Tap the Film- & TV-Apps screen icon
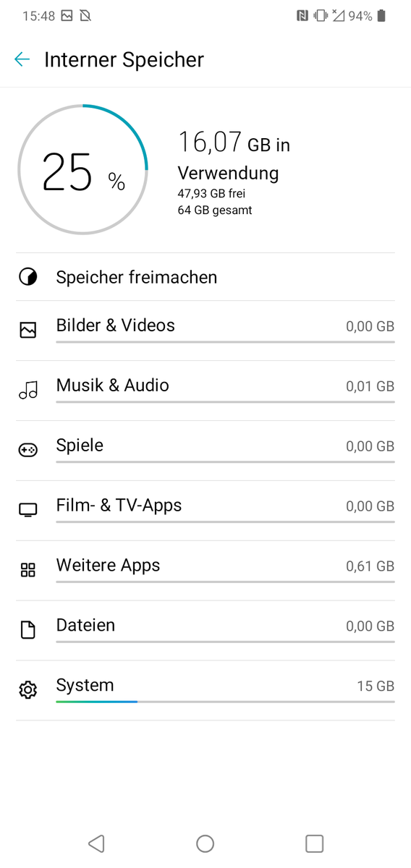This screenshot has width=411, height=868. tap(27, 511)
